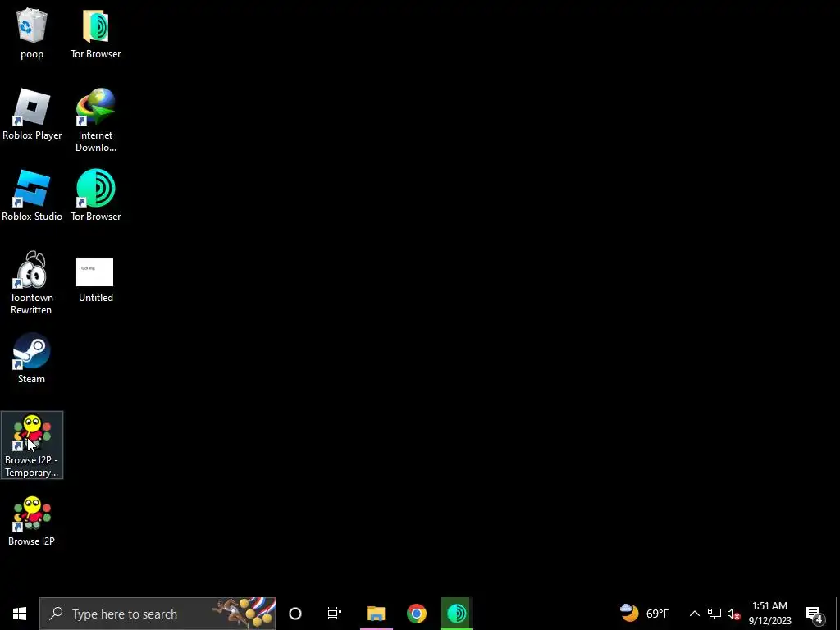Select the "poop" Recycle Bin desktop icon

32,33
